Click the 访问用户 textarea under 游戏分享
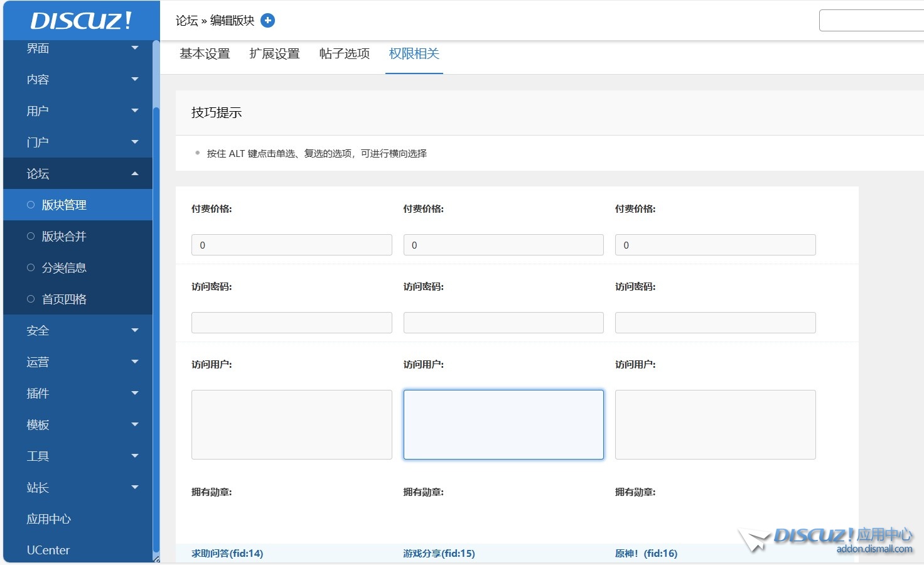Screen dimensions: 924x565 click(x=503, y=424)
